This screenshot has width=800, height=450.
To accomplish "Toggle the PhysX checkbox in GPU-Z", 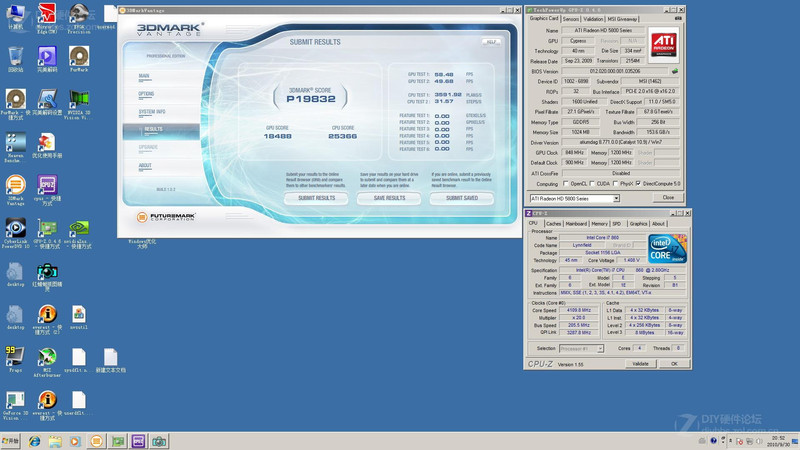I will 615,183.
